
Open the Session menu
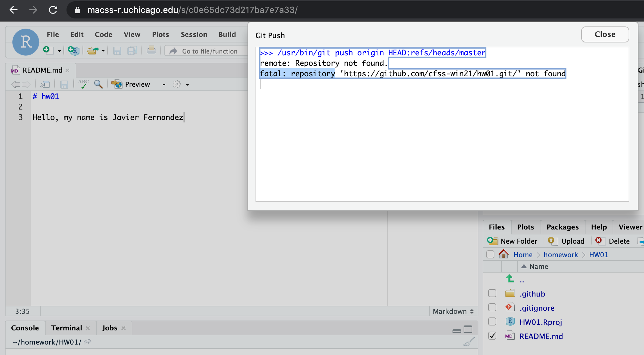point(194,34)
